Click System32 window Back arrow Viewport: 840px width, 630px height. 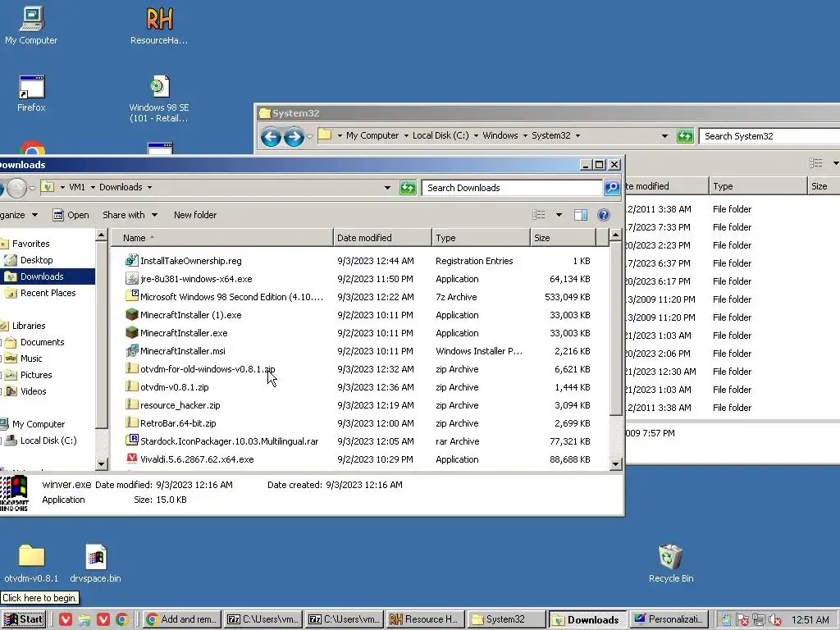point(271,137)
